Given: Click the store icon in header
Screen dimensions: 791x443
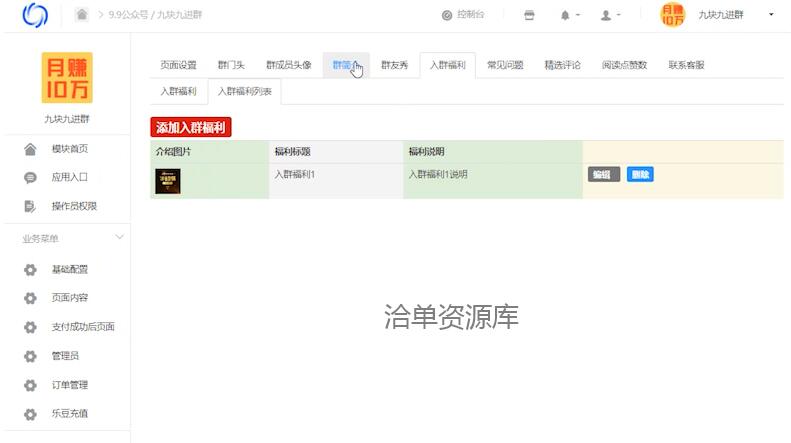Looking at the screenshot, I should (x=529, y=15).
